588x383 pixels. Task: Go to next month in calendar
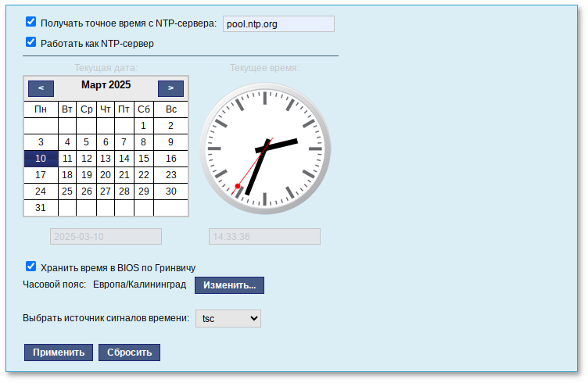tap(170, 88)
